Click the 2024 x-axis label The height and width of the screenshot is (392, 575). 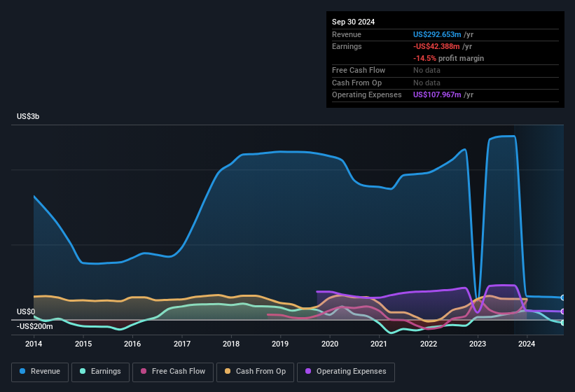[527, 344]
